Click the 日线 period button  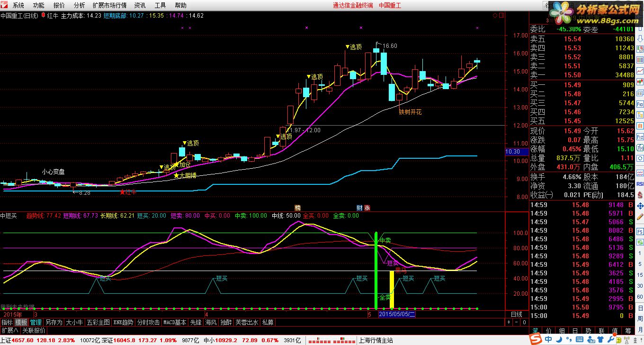click(x=517, y=314)
